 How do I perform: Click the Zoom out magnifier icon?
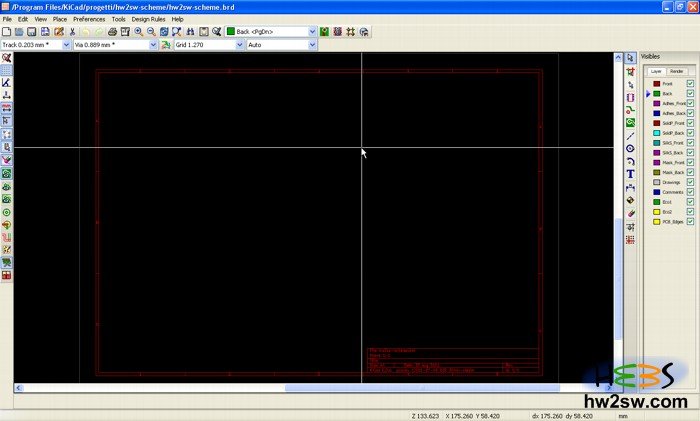click(151, 32)
